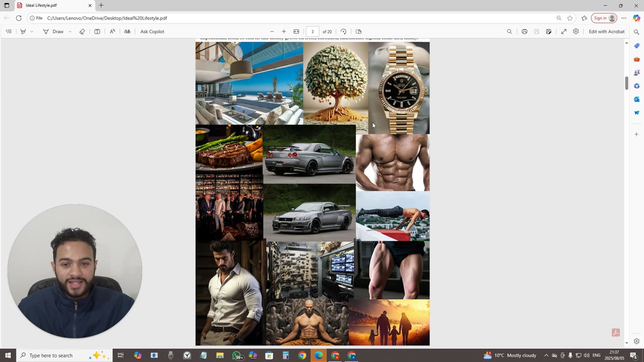Click the gold watch image

point(399,88)
